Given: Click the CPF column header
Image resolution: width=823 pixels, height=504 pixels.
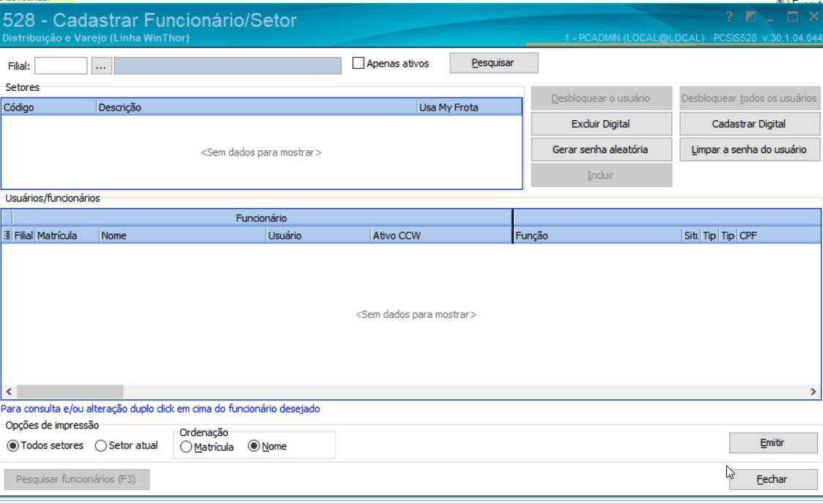Looking at the screenshot, I should coord(779,235).
